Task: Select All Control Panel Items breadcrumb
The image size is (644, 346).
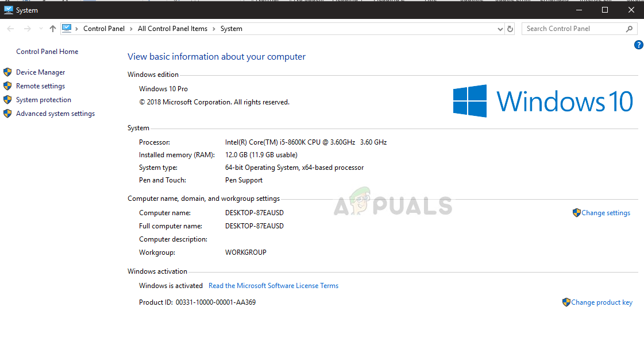Action: 172,29
